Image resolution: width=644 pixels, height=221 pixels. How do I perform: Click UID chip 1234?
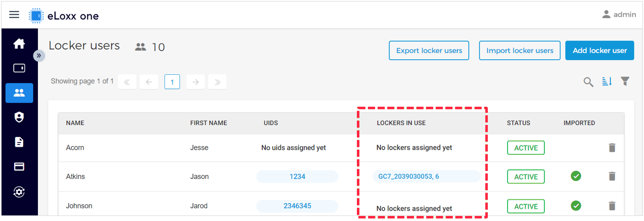pos(297,176)
